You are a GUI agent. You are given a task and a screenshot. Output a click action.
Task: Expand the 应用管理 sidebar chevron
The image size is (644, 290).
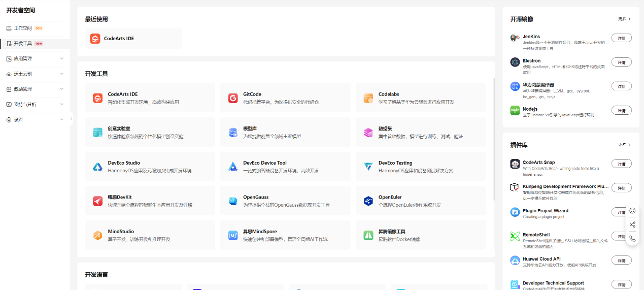click(x=62, y=58)
